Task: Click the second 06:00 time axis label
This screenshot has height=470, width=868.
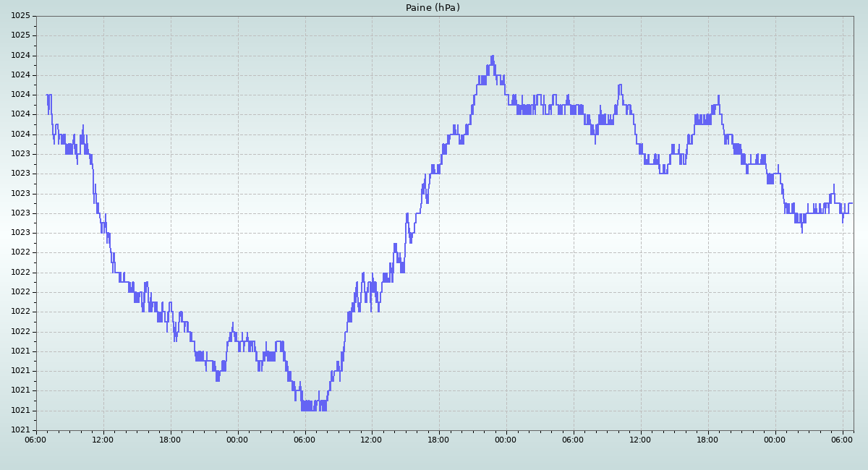Action: tap(305, 439)
